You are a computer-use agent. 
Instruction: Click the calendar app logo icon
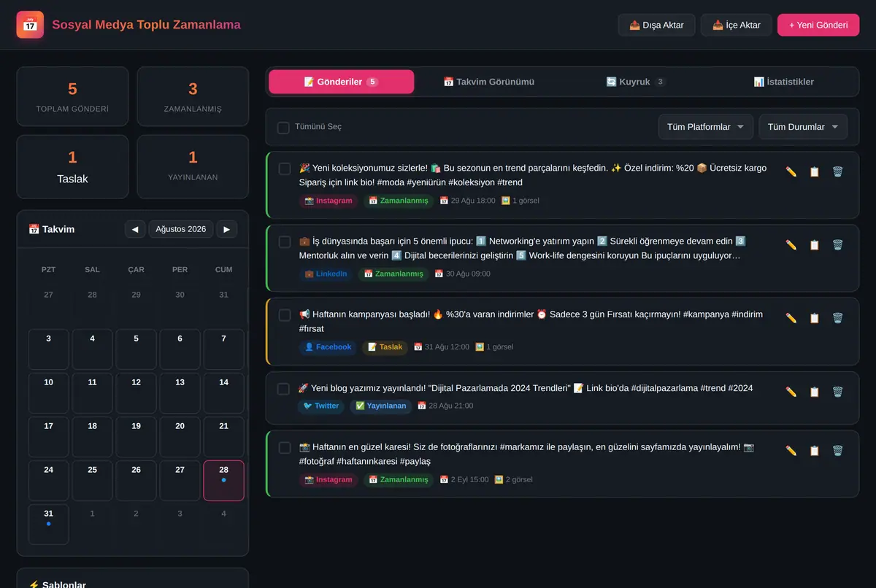(30, 25)
